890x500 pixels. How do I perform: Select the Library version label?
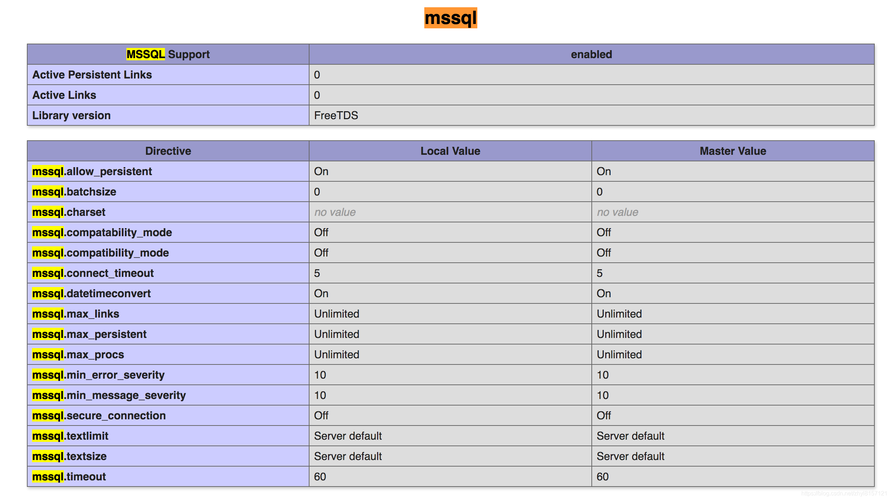click(72, 116)
